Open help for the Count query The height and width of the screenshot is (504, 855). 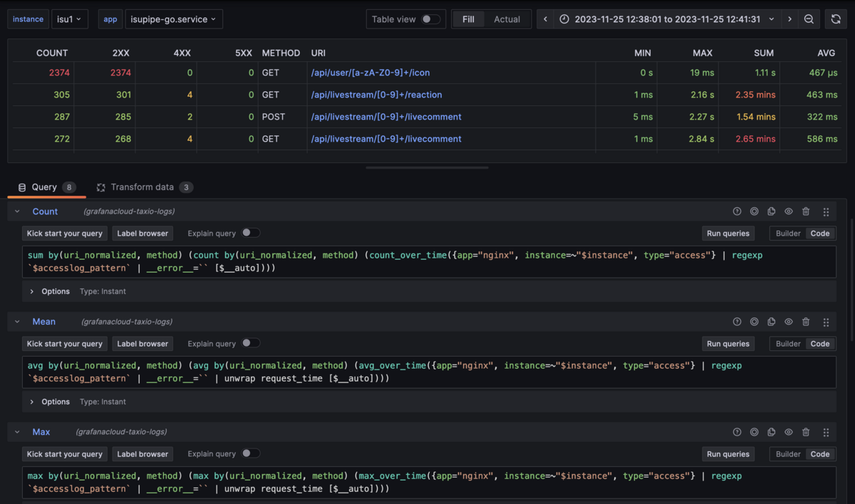tap(737, 211)
